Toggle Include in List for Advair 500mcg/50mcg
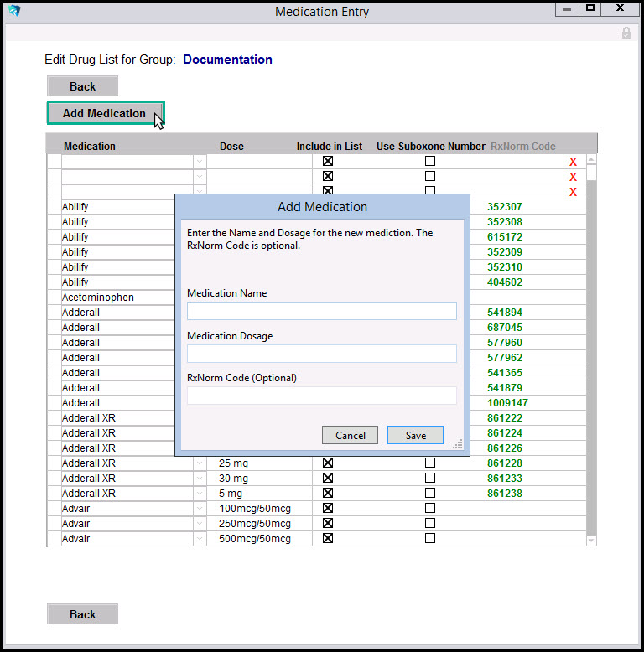 [x=328, y=538]
